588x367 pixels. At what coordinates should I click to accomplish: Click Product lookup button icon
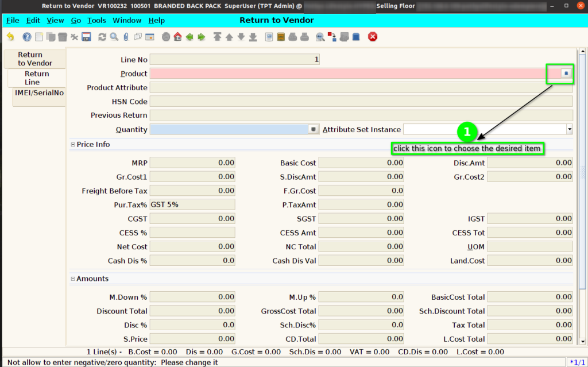point(566,73)
